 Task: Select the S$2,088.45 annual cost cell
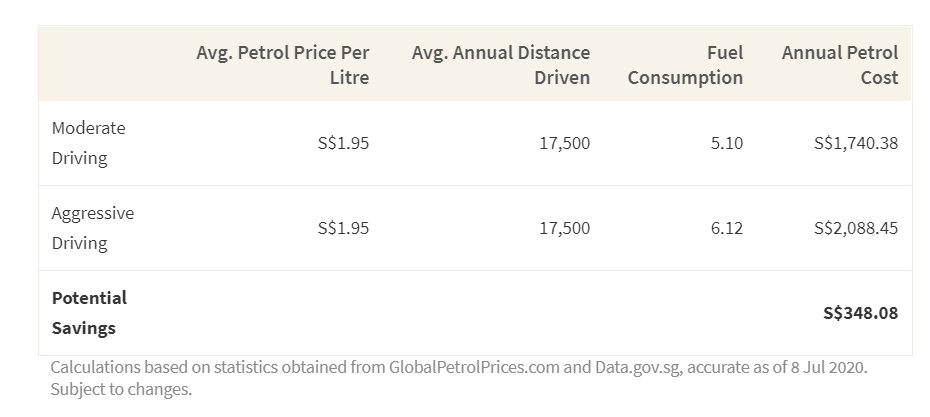point(856,228)
